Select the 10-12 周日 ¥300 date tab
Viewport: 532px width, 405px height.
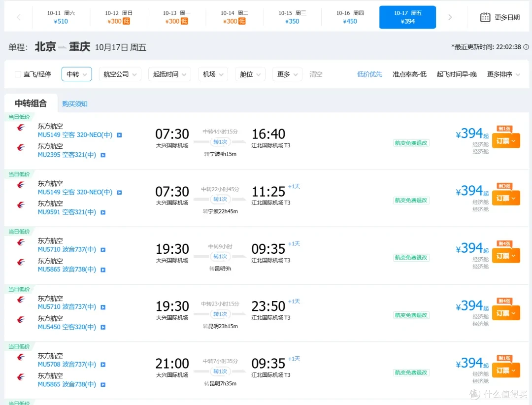point(119,17)
